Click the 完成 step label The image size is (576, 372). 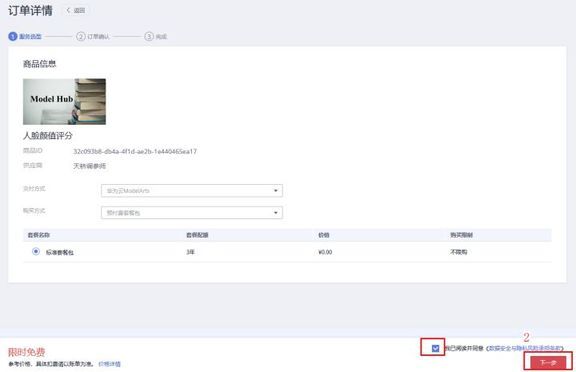(161, 37)
